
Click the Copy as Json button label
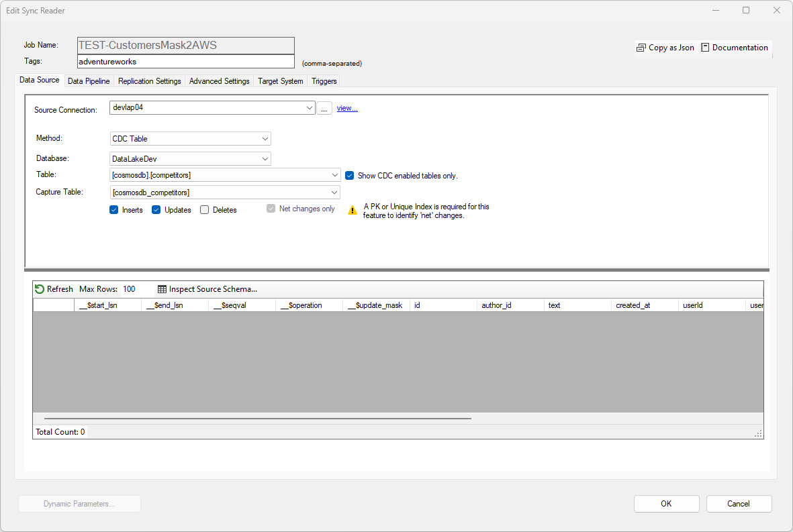point(671,48)
